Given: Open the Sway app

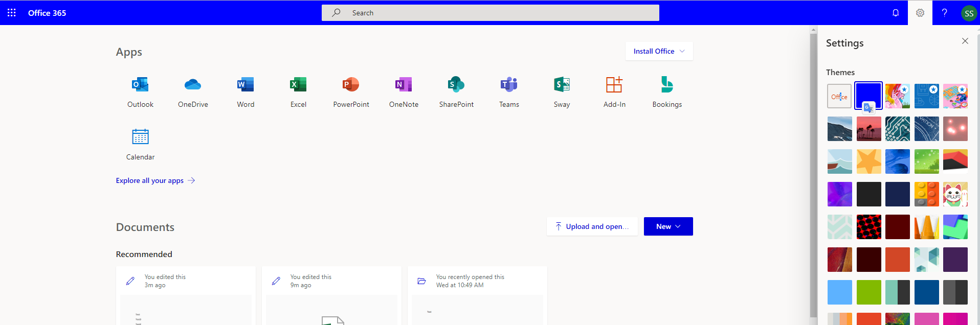Looking at the screenshot, I should point(562,92).
